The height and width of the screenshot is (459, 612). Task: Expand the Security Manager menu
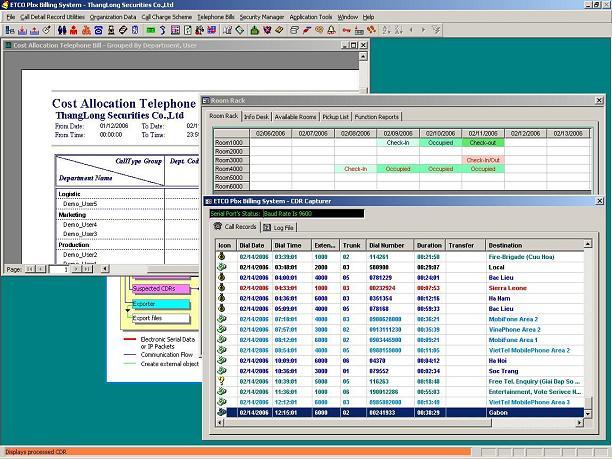[x=260, y=17]
